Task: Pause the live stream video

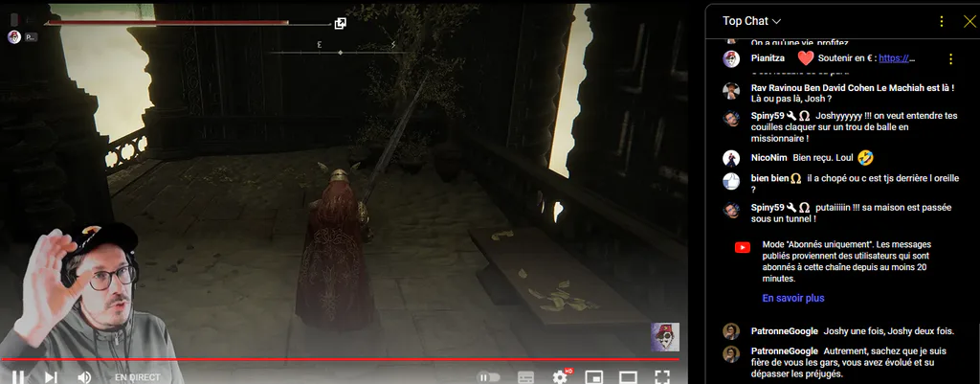Action: (x=18, y=377)
